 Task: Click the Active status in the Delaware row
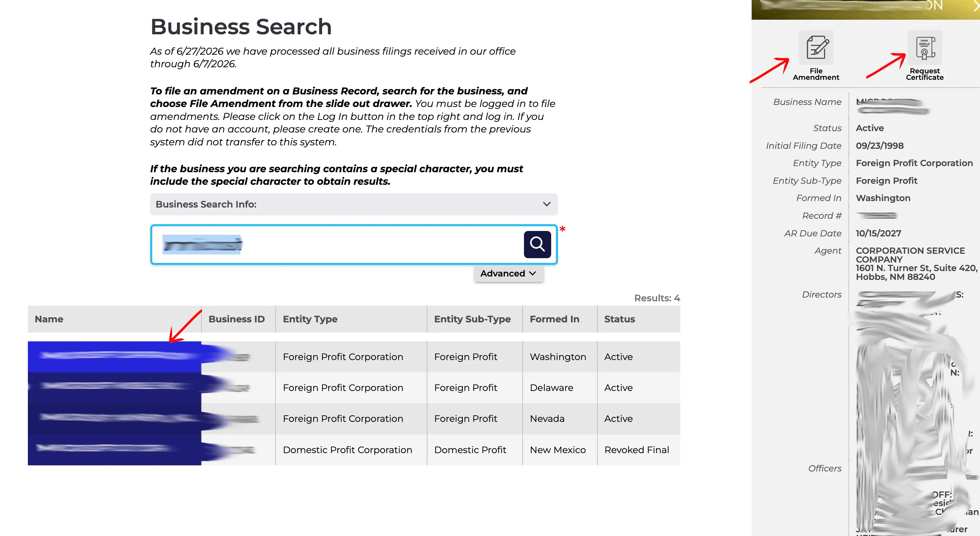point(638,388)
